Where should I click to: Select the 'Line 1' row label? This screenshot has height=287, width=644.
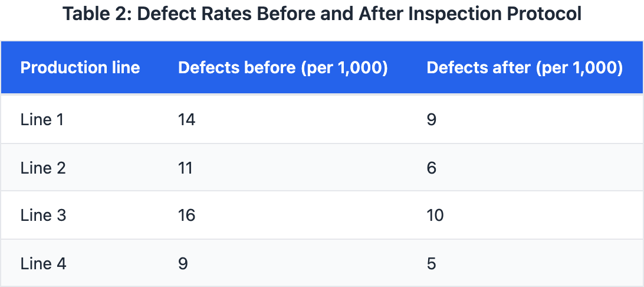42,120
